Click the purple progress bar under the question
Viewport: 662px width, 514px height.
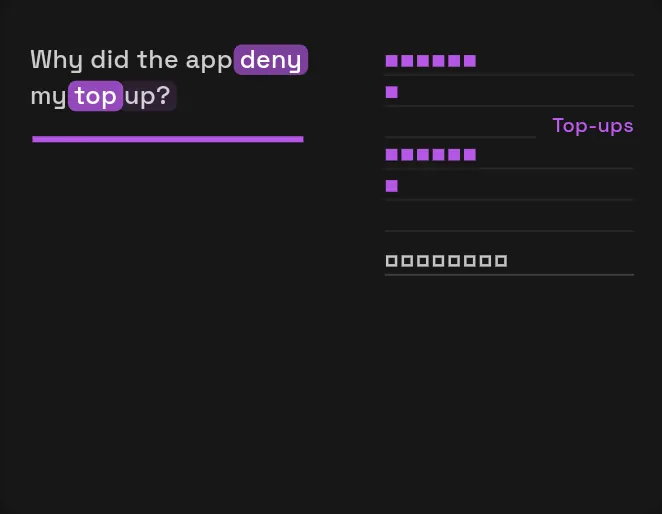(x=168, y=139)
